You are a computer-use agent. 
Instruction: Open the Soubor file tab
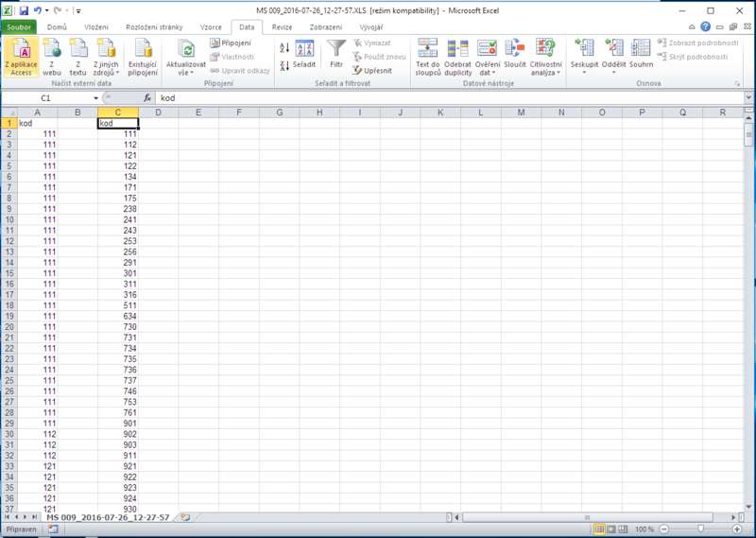(x=19, y=27)
